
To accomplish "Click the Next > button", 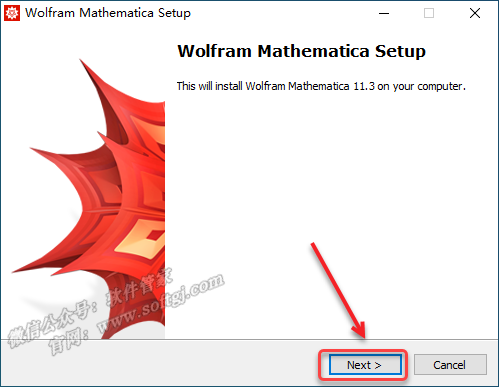I will tap(365, 365).
